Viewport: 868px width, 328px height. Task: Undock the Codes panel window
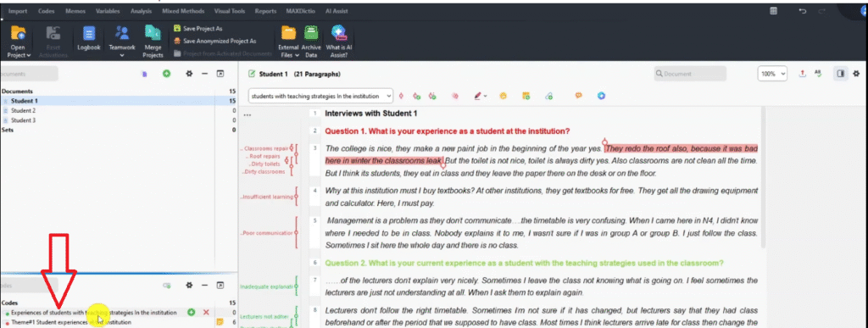click(220, 286)
